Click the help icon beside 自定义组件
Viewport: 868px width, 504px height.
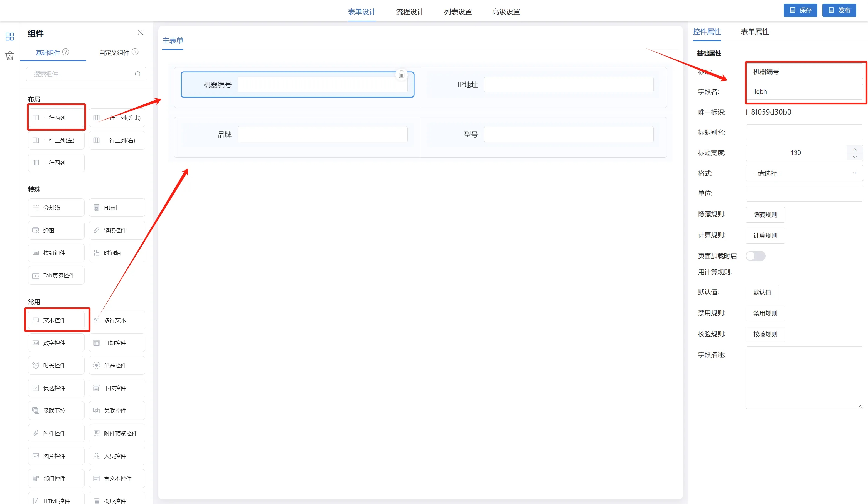tap(135, 52)
